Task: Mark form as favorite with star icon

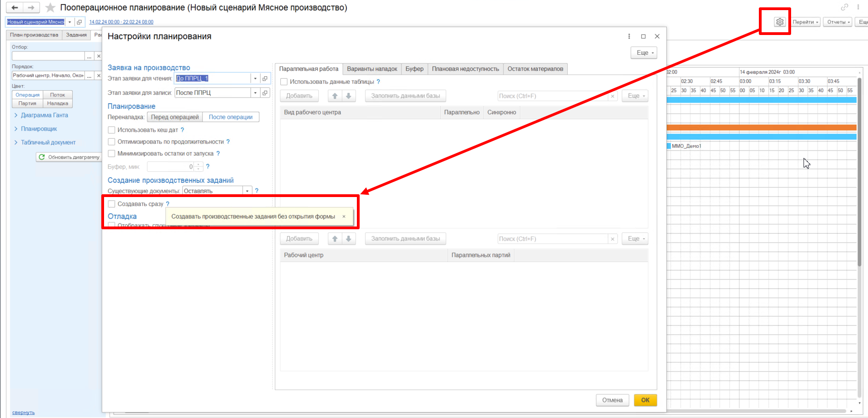Action: pyautogui.click(x=51, y=8)
